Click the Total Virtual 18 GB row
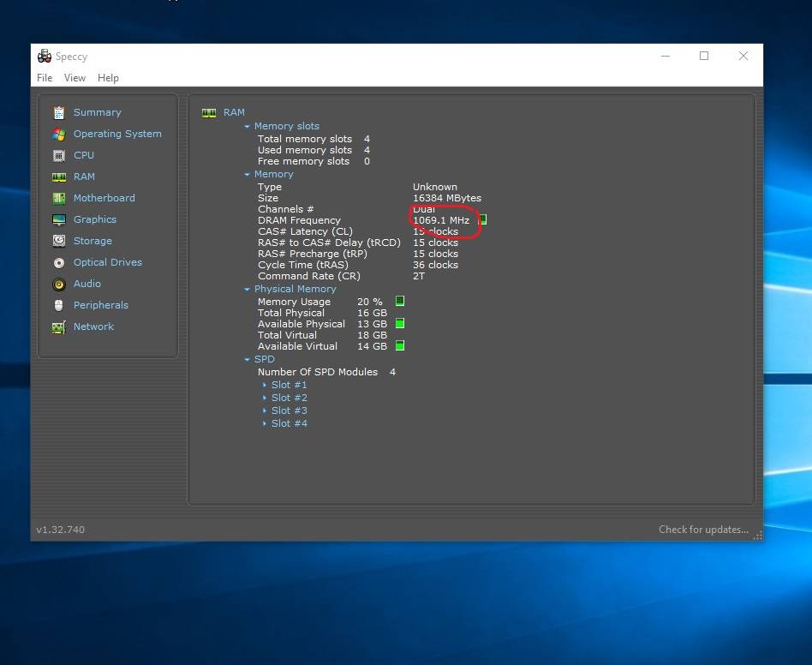The image size is (812, 665). (x=322, y=335)
